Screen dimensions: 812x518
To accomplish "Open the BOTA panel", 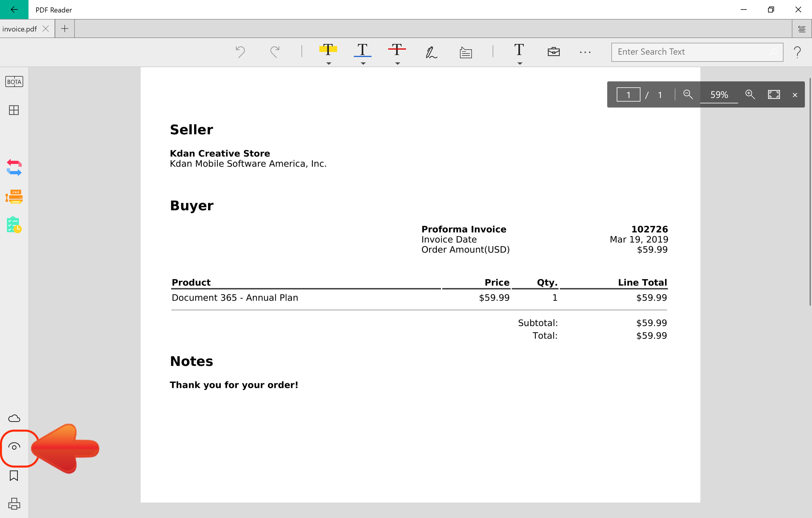I will (x=14, y=82).
